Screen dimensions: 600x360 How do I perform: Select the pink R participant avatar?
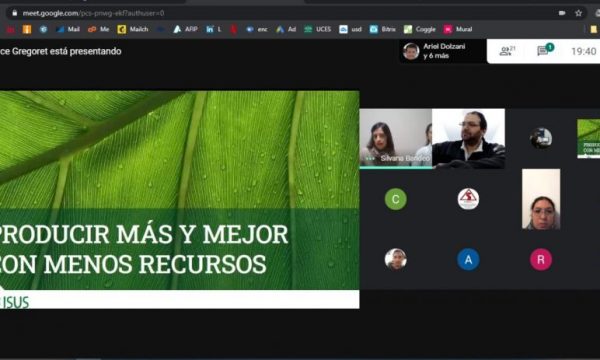[541, 259]
